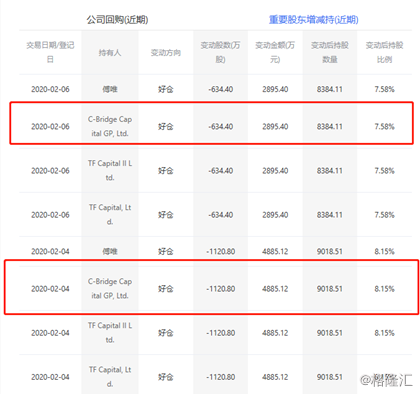The image size is (420, 394).
Task: Select date 2020-02-04 in C-Bridge Capital row
Action: (50, 289)
